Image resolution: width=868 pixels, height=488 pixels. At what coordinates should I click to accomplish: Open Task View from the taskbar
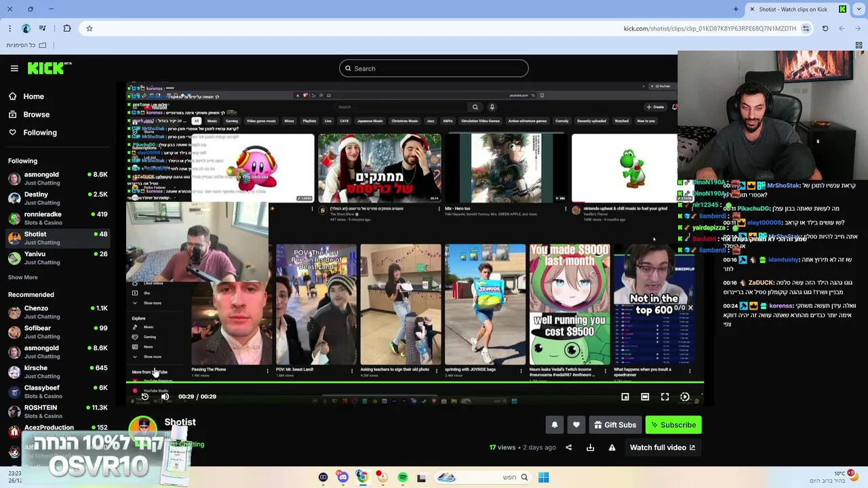pyautogui.click(x=421, y=477)
